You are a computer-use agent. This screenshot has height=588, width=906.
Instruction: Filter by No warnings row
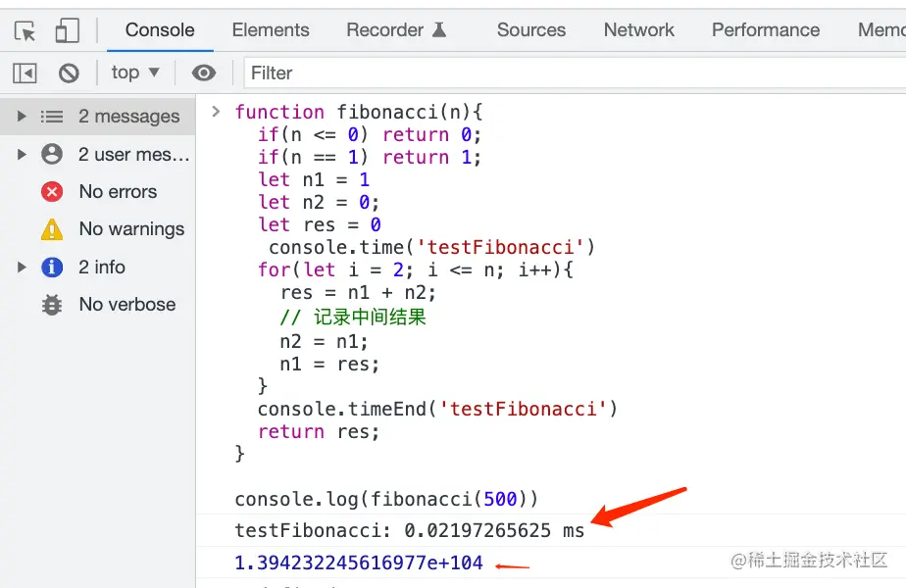98,229
